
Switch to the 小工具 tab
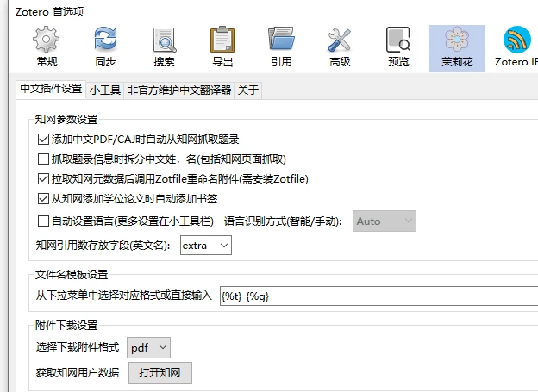(105, 90)
